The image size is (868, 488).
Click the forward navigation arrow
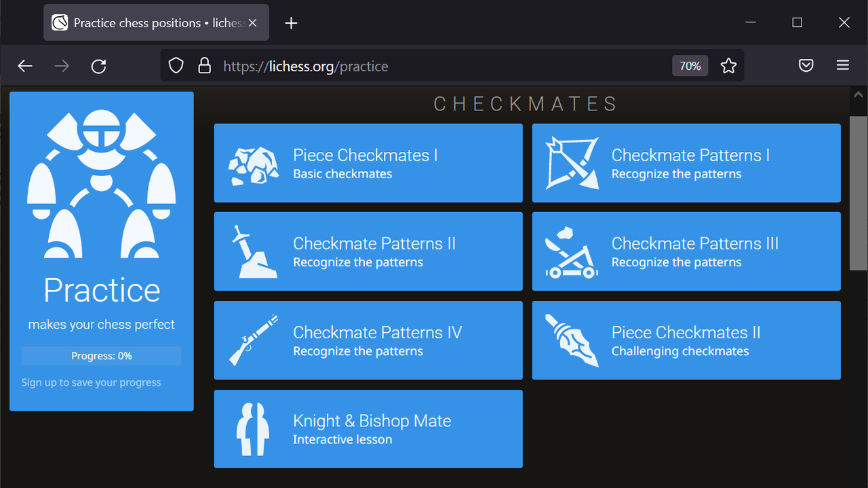pos(62,66)
